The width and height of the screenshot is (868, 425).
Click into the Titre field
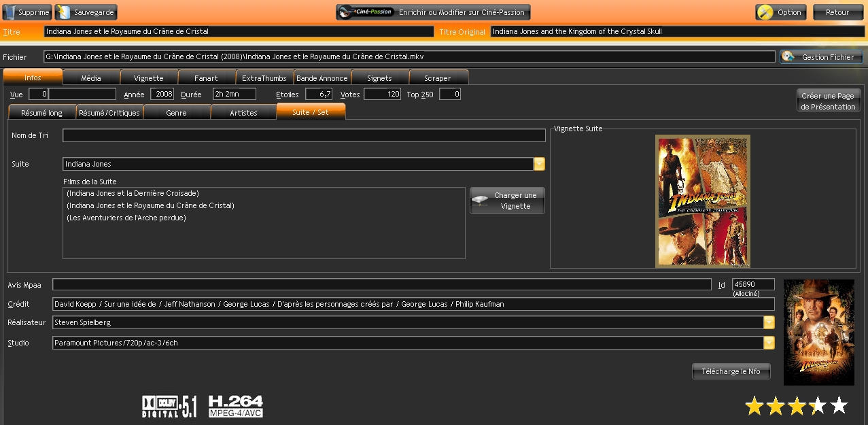(239, 31)
